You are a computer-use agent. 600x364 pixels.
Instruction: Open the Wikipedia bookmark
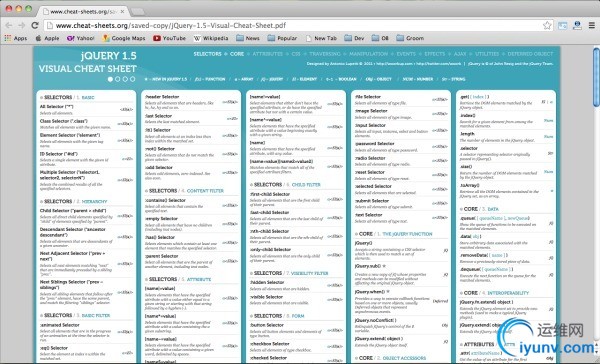tap(211, 38)
